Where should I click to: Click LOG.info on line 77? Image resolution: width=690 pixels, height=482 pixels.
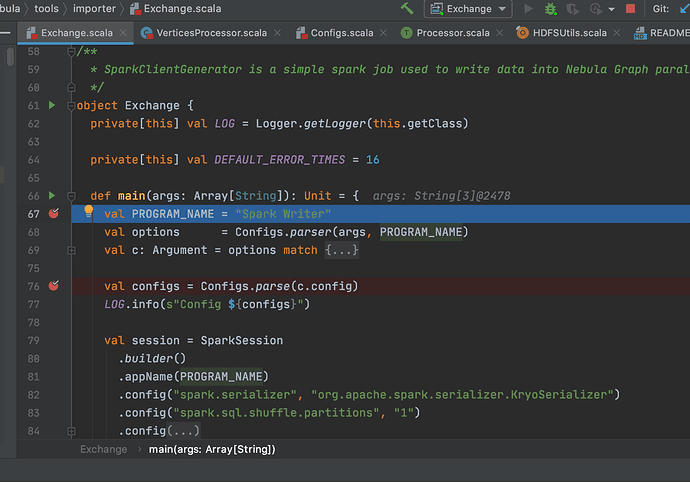(132, 304)
